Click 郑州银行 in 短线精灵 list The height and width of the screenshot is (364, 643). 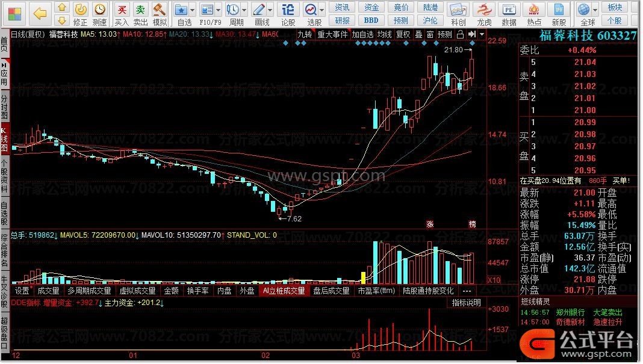[x=570, y=312]
